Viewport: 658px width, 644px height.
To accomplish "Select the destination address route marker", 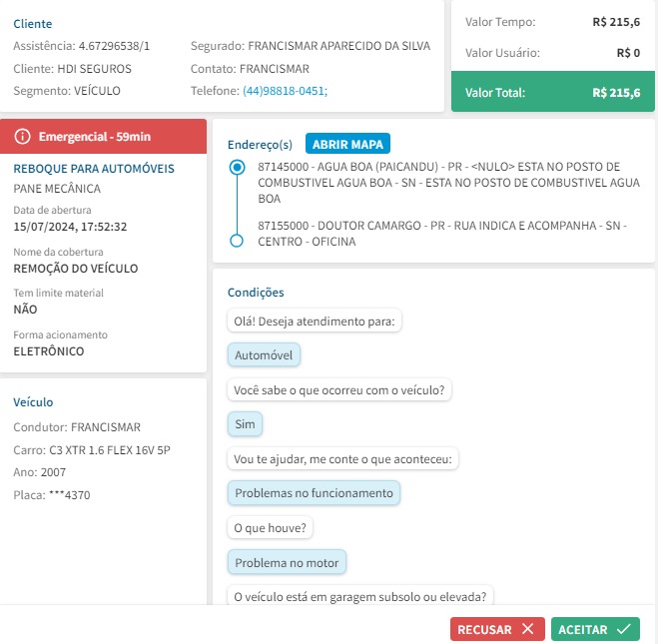I will click(x=237, y=241).
